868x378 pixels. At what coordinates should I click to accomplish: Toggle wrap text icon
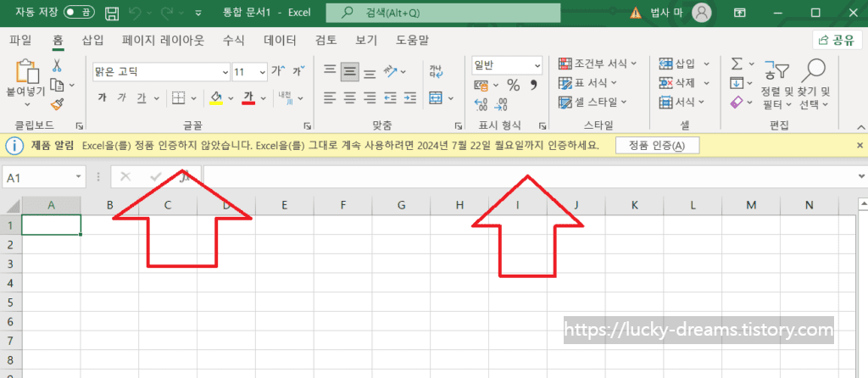pos(436,71)
